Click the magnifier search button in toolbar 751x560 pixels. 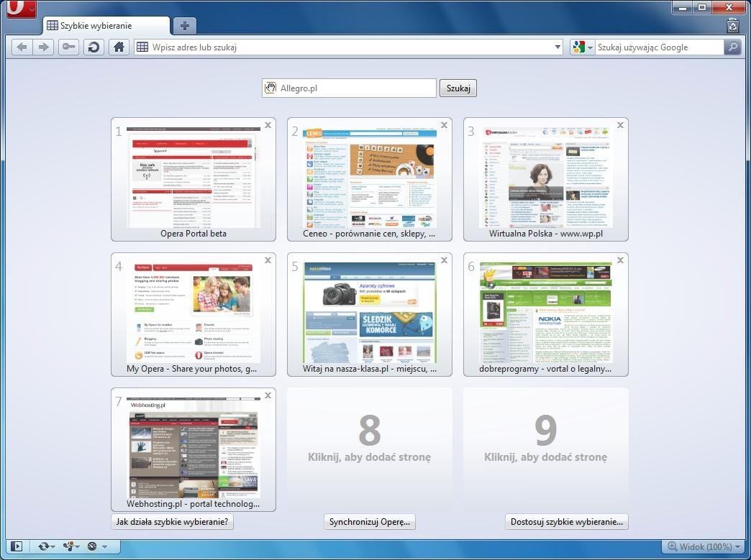[732, 47]
